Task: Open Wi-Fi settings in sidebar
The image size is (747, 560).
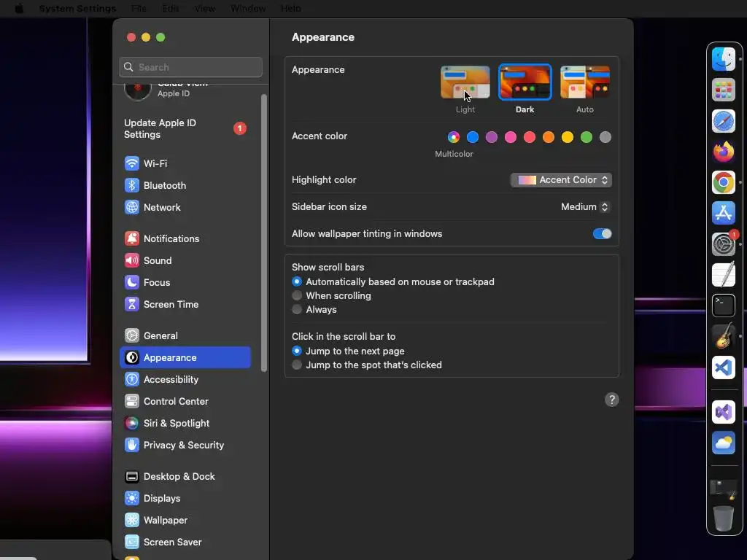Action: coord(185,163)
